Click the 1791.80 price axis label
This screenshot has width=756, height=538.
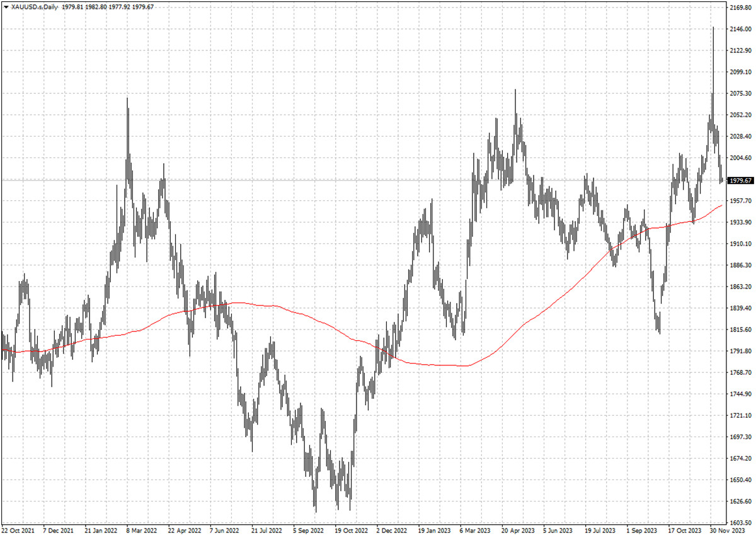(x=740, y=351)
